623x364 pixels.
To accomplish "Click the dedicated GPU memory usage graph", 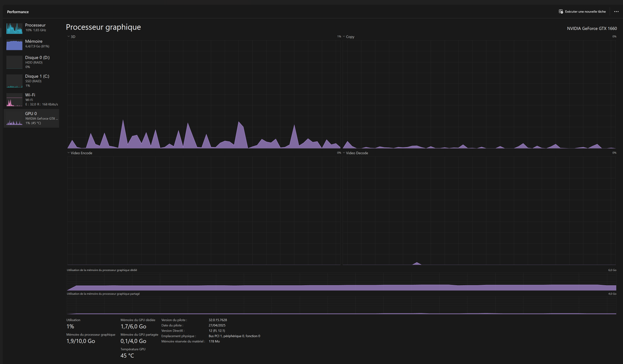I will pos(342,282).
